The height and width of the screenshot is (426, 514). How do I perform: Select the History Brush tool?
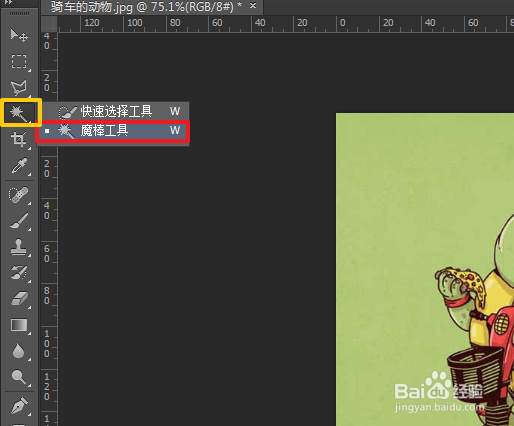pyautogui.click(x=19, y=273)
